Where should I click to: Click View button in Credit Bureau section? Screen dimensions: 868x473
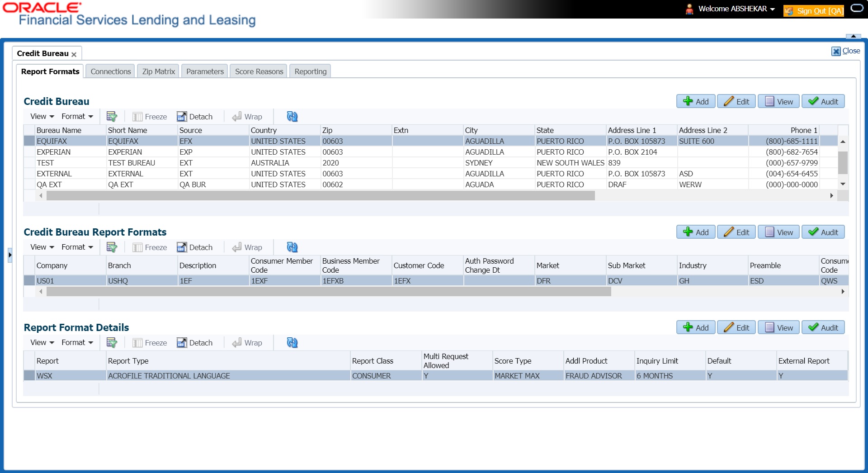point(779,101)
